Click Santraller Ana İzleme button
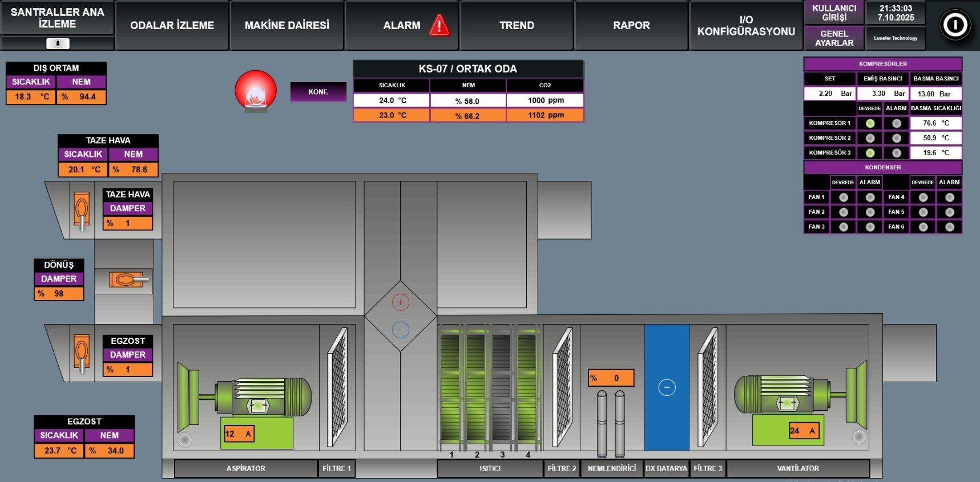This screenshot has width=980, height=482. [58, 18]
